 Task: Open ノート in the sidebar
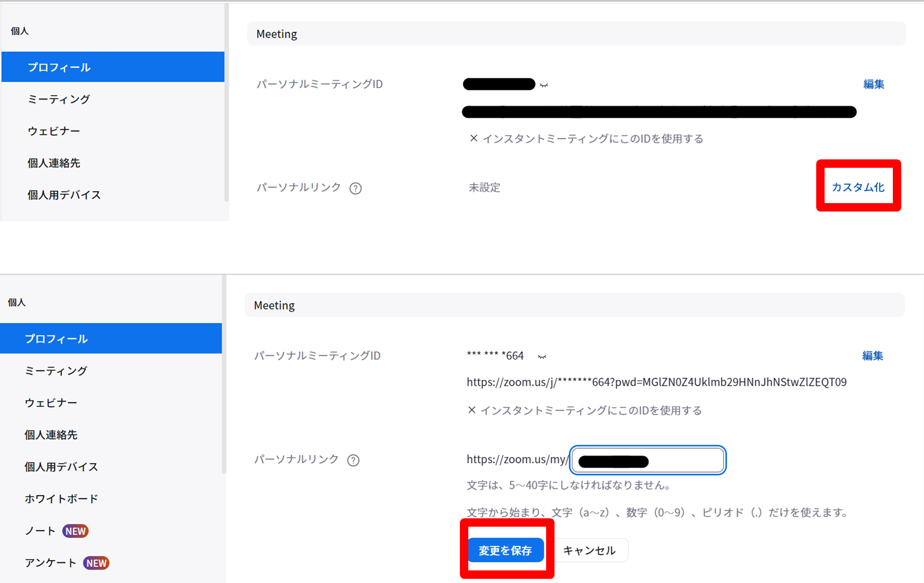[40, 530]
